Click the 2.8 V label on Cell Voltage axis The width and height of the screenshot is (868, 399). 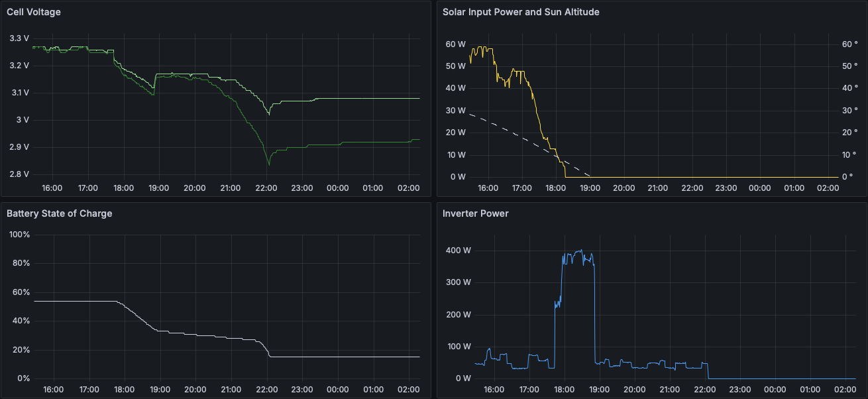19,174
